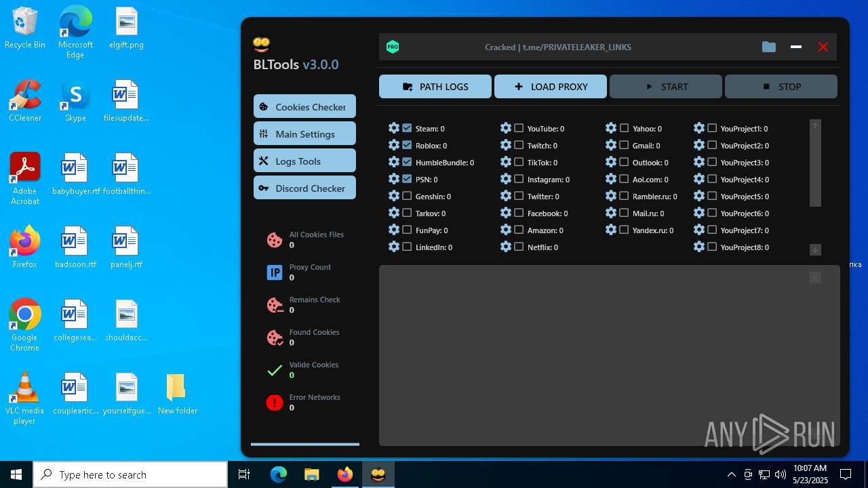Select the New folder desktop icon
This screenshot has width=868, height=488.
[x=177, y=394]
